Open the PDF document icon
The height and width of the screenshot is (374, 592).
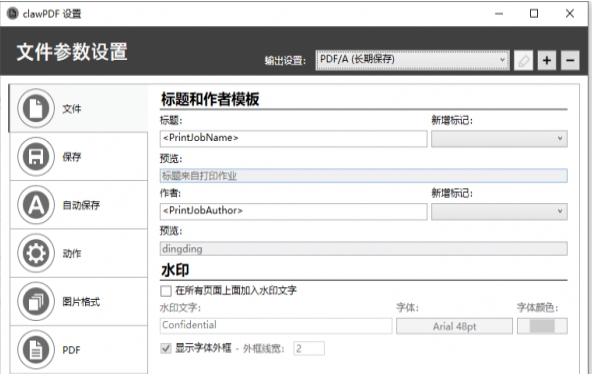tap(36, 350)
